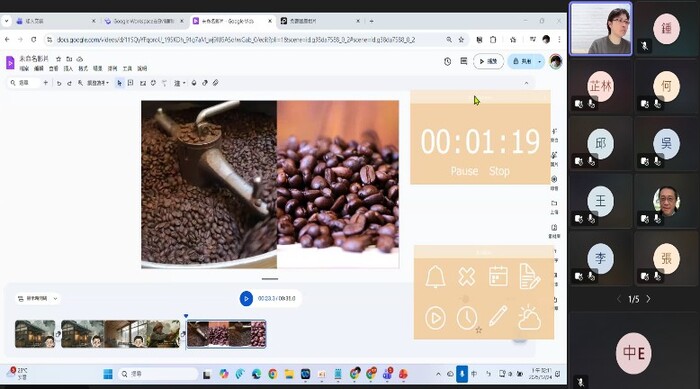Screen dimensions: 700x389
Task: Click the paint format tool after the fill droplet
Action: (205, 83)
